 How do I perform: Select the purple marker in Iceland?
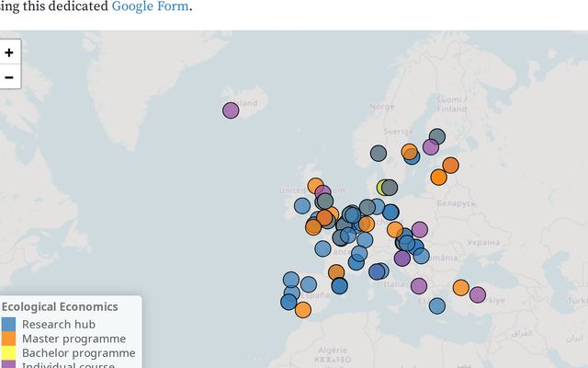click(x=231, y=110)
